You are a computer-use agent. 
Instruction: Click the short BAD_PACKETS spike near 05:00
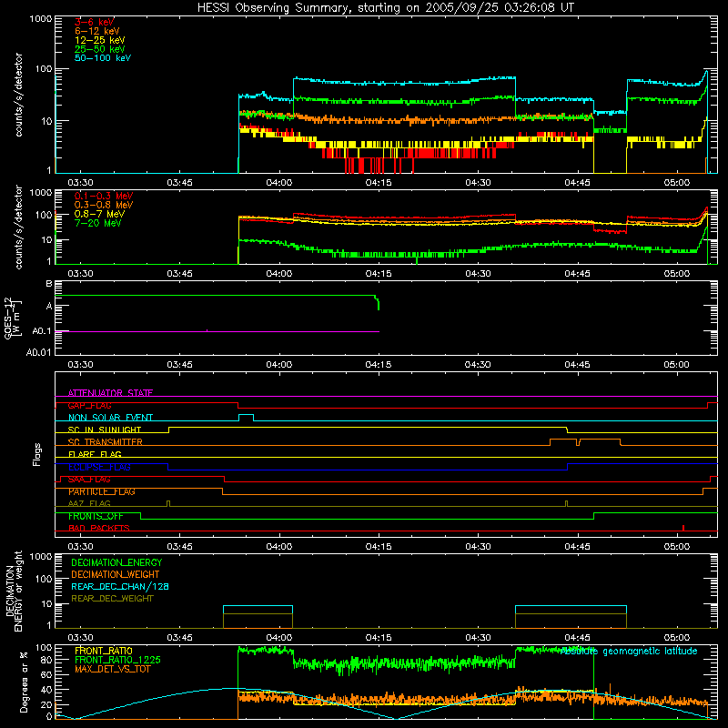pyautogui.click(x=683, y=528)
